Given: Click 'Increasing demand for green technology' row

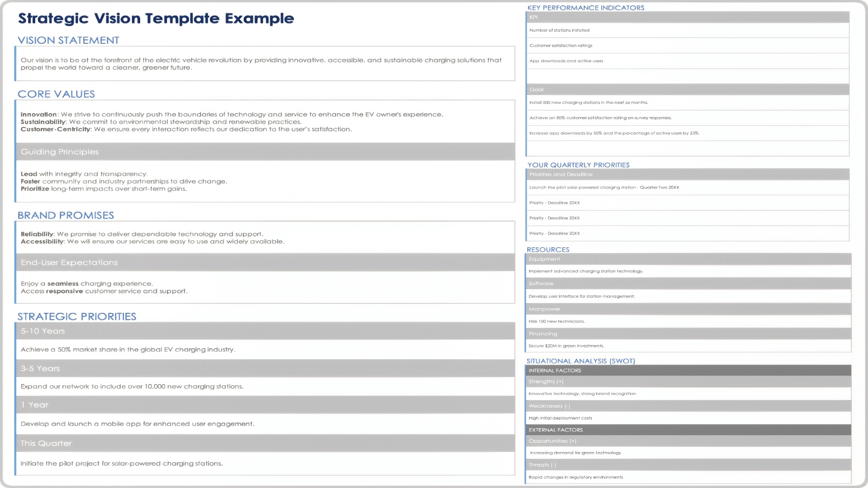Looking at the screenshot, I should (x=688, y=453).
